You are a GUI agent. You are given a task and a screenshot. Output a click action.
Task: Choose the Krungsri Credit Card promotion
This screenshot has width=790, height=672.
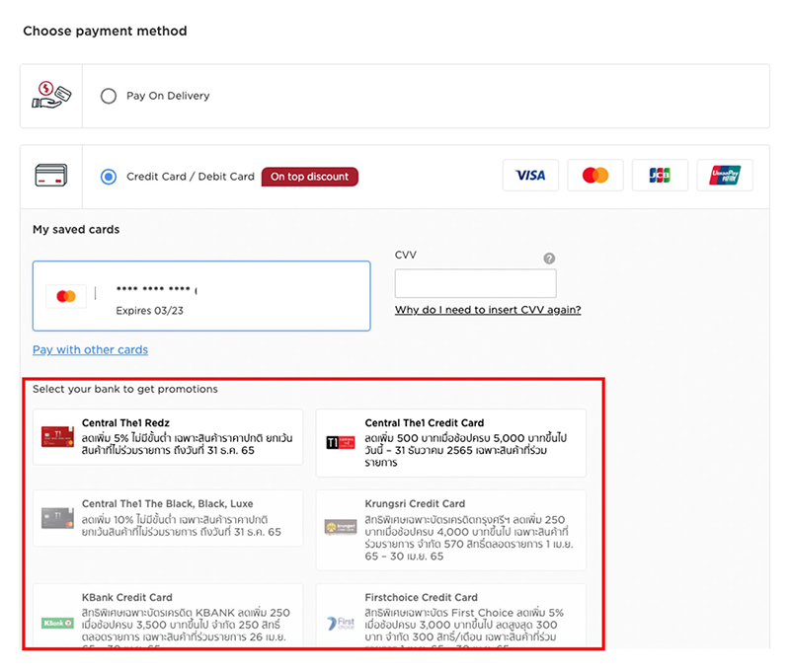pos(451,530)
